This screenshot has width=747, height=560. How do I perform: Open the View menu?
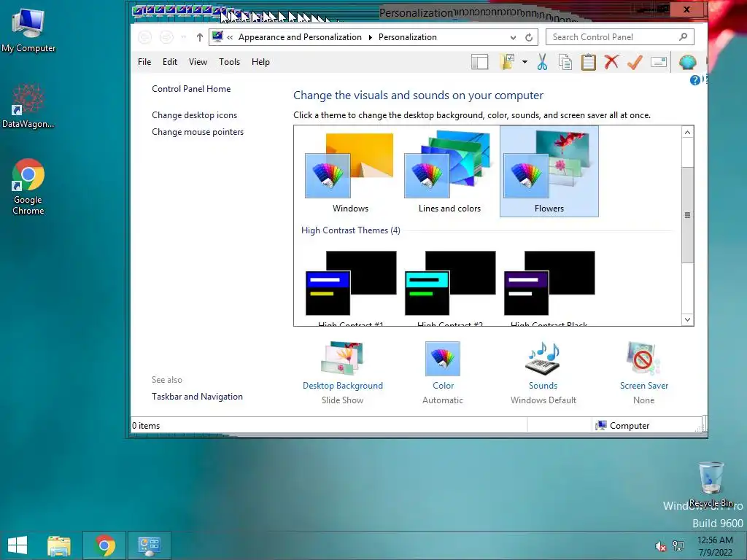click(x=198, y=62)
